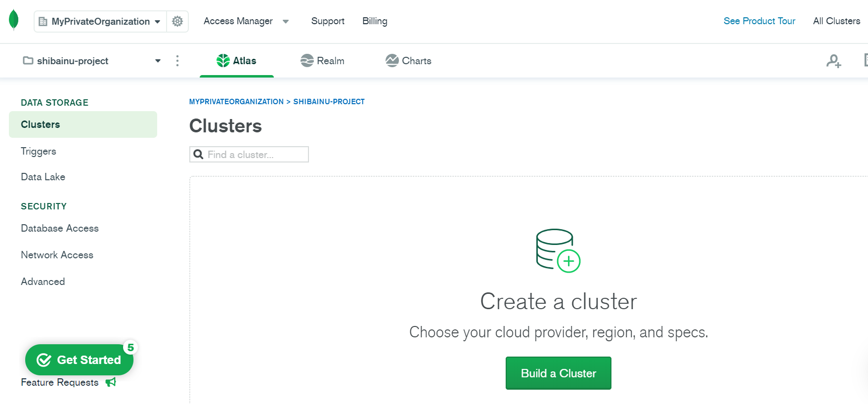The width and height of the screenshot is (868, 404).
Task: Open the MyPrivateOrganization selector dropdown
Action: coord(100,21)
